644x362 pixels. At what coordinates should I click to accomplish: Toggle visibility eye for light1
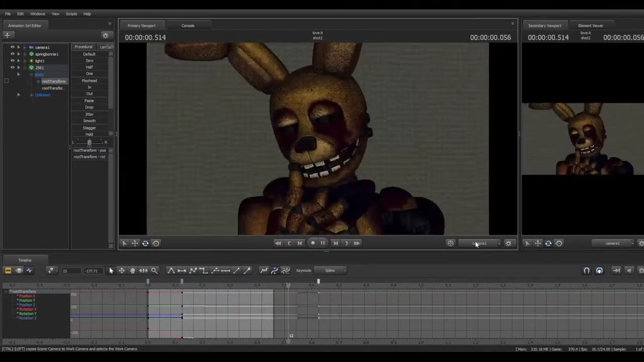(13, 61)
